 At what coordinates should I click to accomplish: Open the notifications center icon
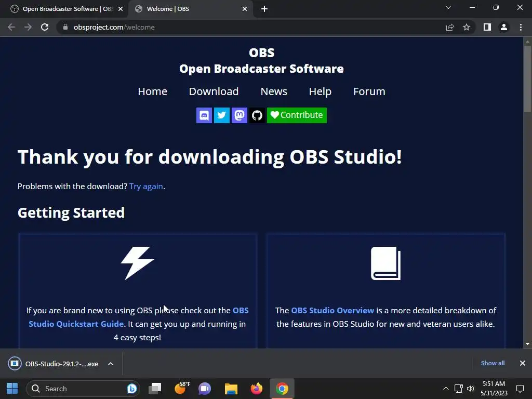520,389
